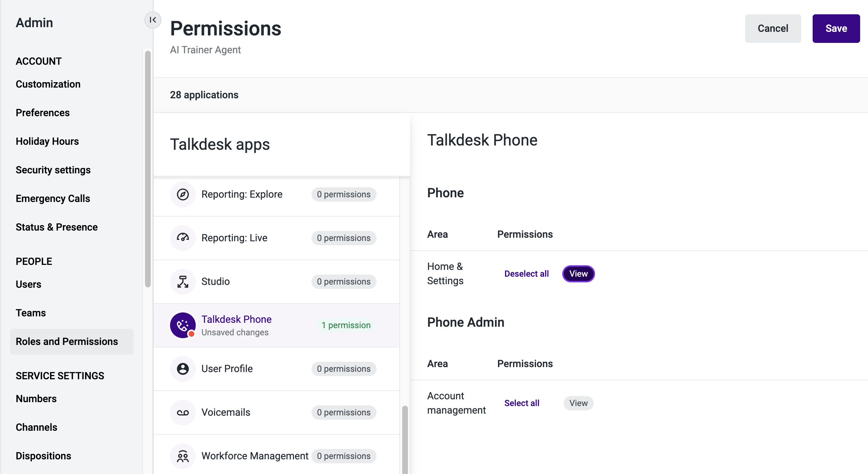Click 0 permissions badge for Studio

[344, 282]
